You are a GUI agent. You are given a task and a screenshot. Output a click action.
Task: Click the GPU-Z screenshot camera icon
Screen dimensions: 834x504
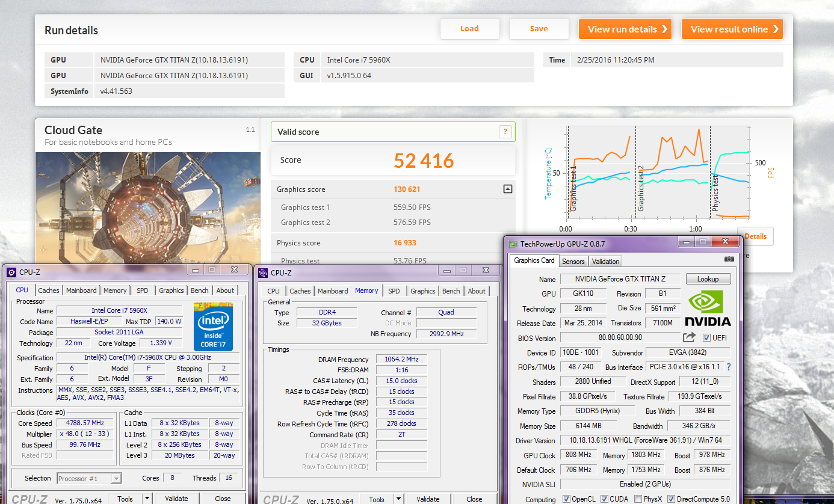coord(729,259)
